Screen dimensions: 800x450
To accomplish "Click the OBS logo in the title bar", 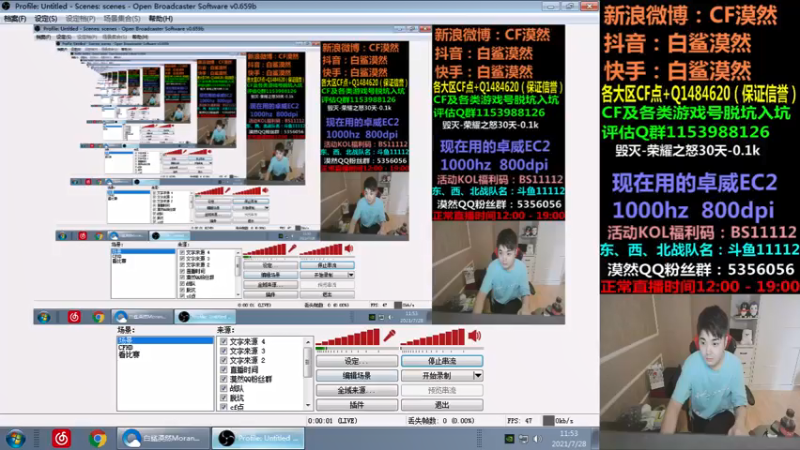I will click(x=6, y=6).
